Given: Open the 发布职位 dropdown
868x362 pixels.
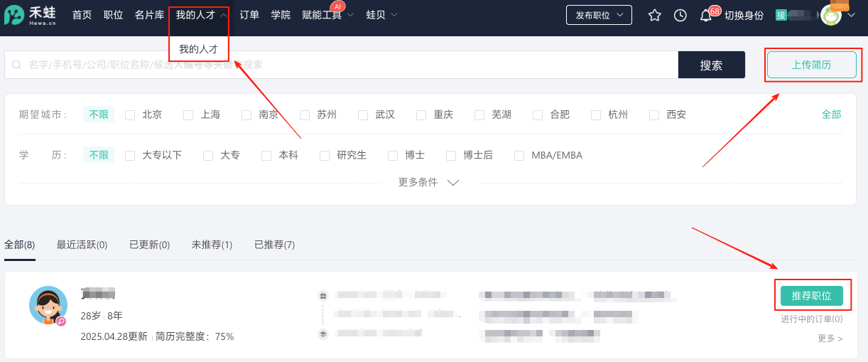Looking at the screenshot, I should 598,15.
